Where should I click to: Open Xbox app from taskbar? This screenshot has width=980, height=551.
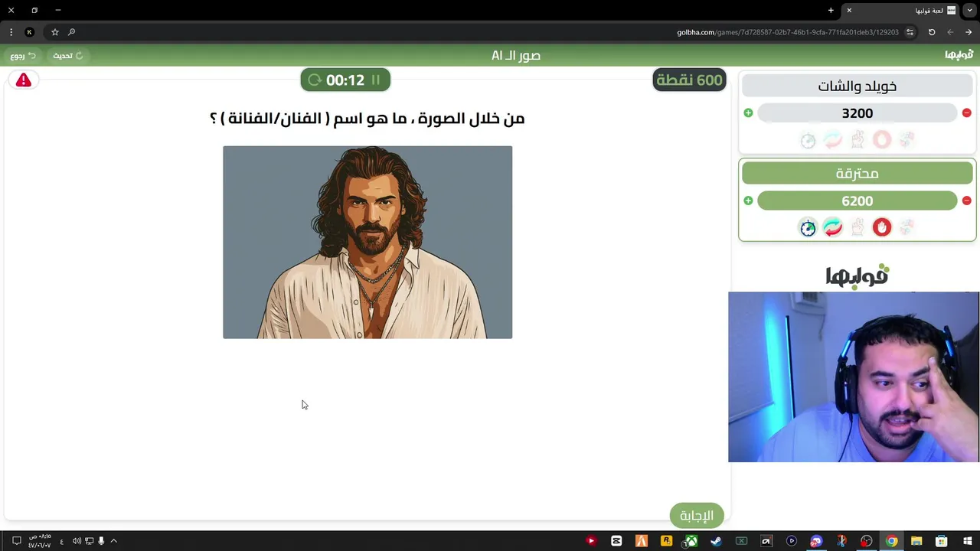[691, 541]
